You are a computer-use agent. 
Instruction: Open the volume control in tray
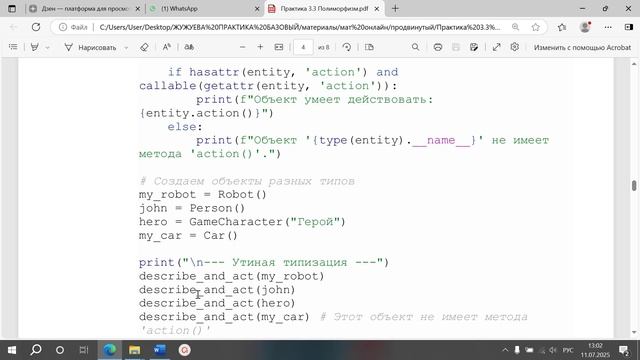tap(553, 350)
